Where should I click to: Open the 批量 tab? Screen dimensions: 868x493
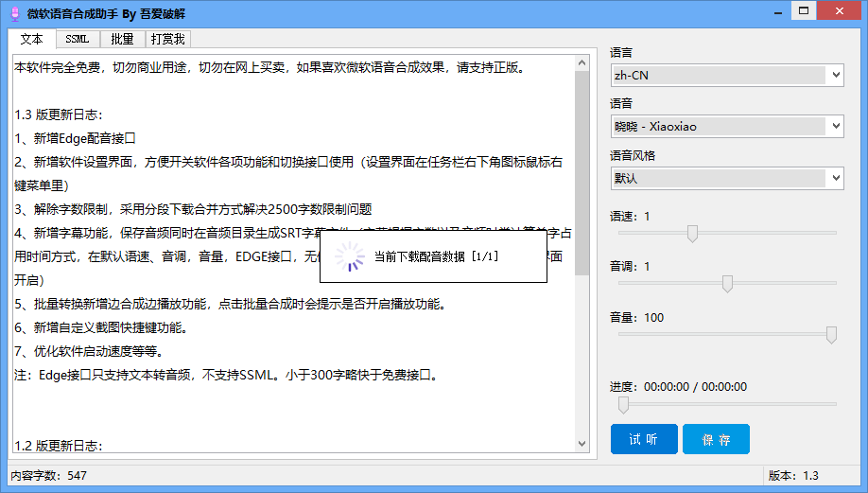click(x=122, y=40)
